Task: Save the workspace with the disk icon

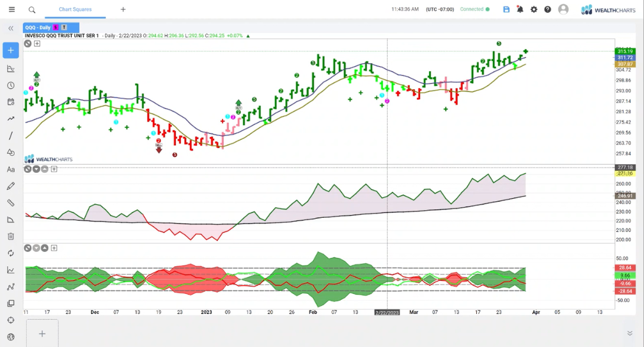Action: click(506, 9)
